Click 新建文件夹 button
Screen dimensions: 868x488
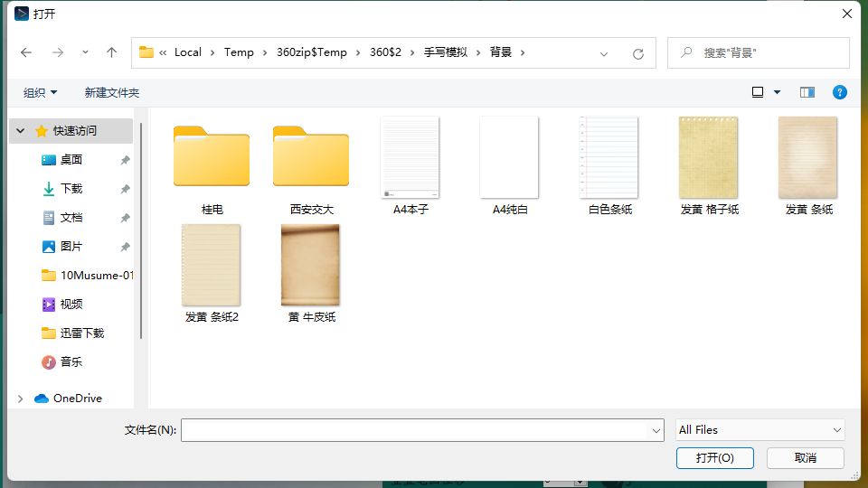click(112, 92)
